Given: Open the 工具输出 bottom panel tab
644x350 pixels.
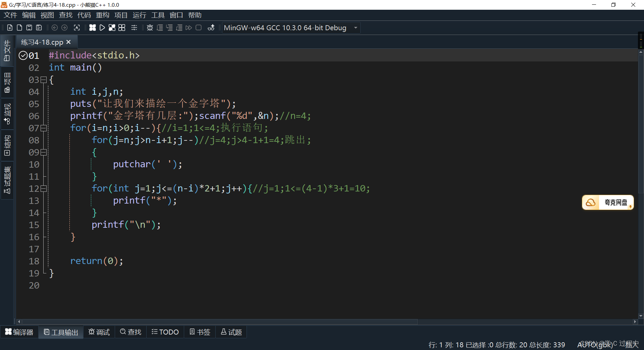Looking at the screenshot, I should pos(61,332).
